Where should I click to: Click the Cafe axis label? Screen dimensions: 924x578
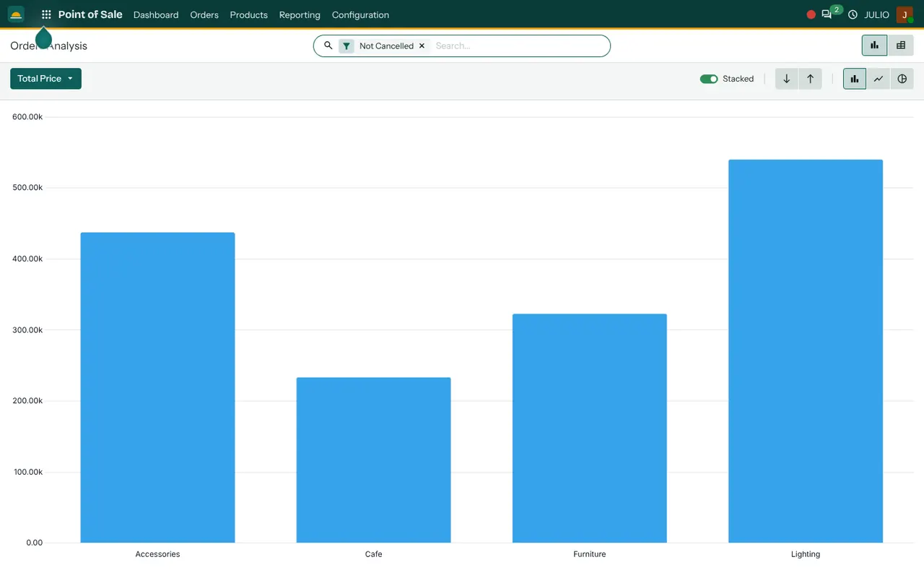pyautogui.click(x=373, y=554)
